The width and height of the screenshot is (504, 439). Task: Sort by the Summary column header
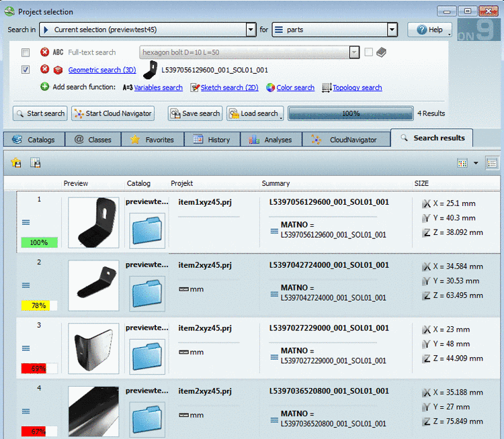coord(276,183)
